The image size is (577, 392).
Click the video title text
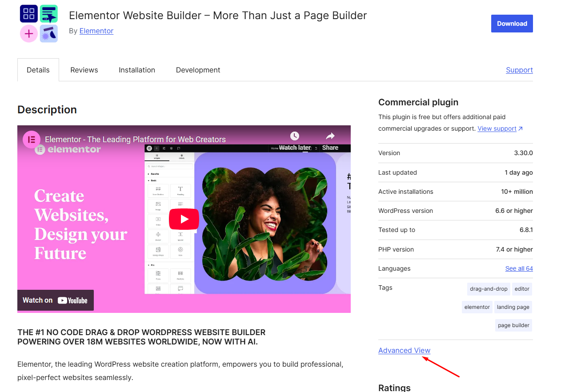click(135, 139)
